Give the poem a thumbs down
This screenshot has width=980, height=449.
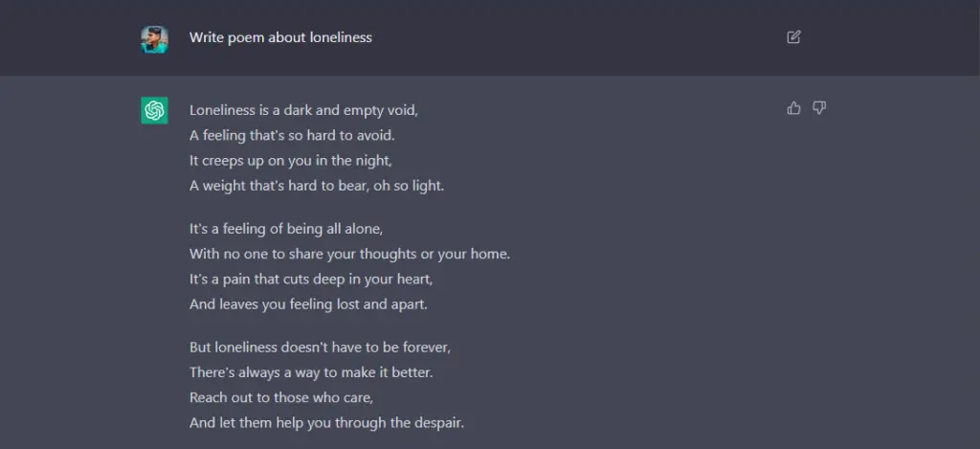click(x=819, y=108)
